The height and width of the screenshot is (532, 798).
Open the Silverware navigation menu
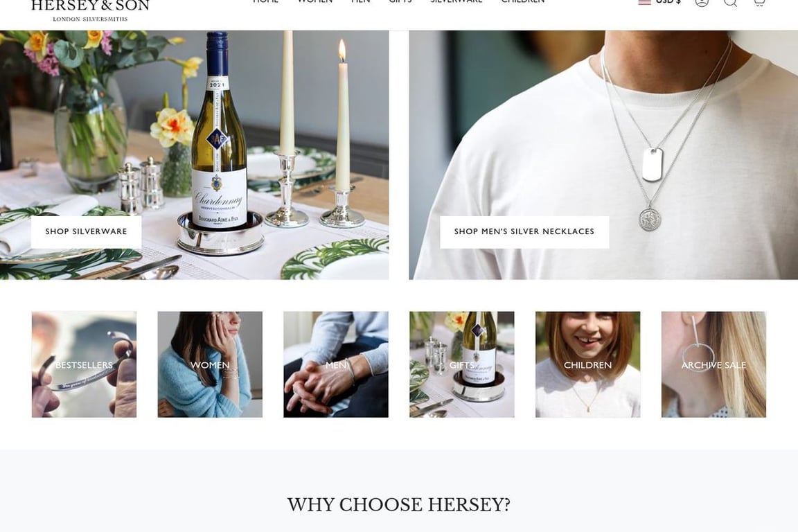click(x=456, y=1)
